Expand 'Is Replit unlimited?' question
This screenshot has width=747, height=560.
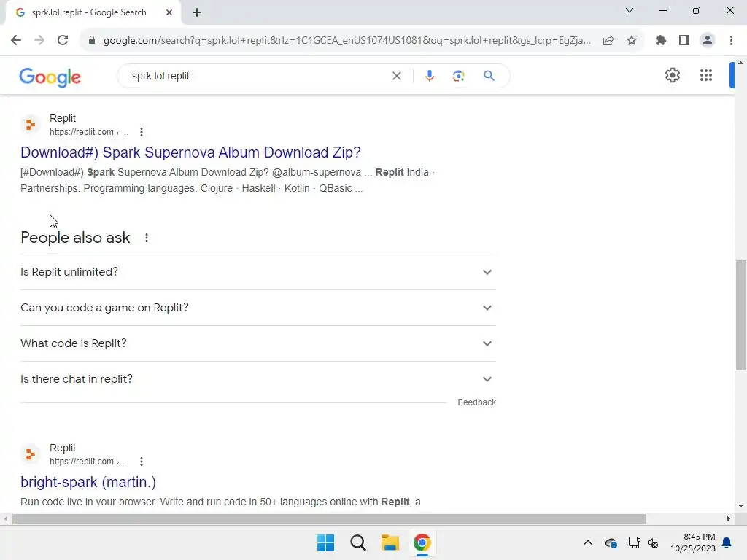click(x=258, y=272)
